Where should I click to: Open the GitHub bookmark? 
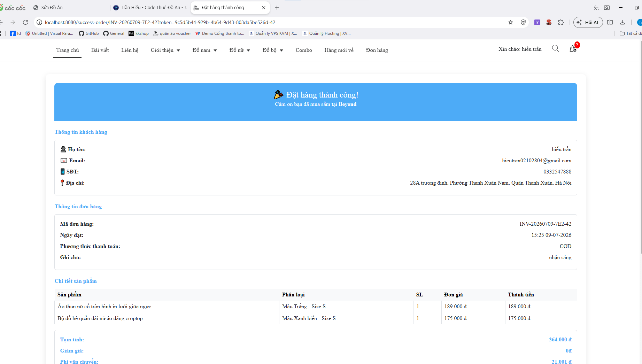click(89, 33)
